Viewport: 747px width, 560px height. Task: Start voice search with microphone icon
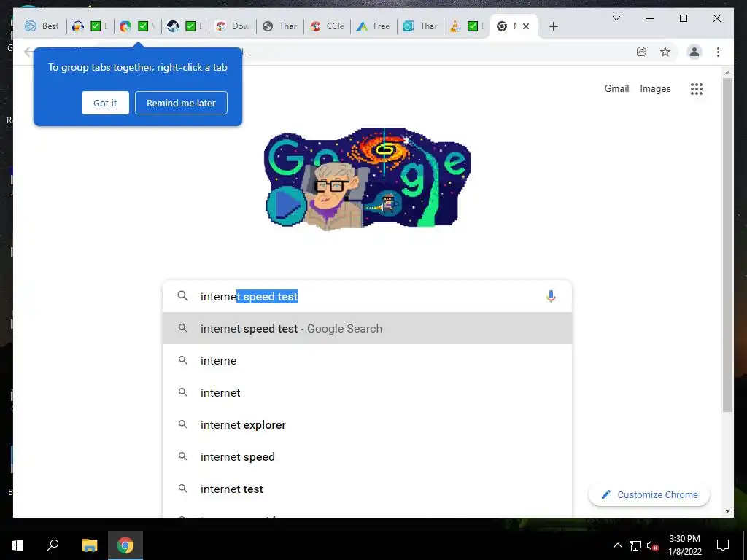551,296
